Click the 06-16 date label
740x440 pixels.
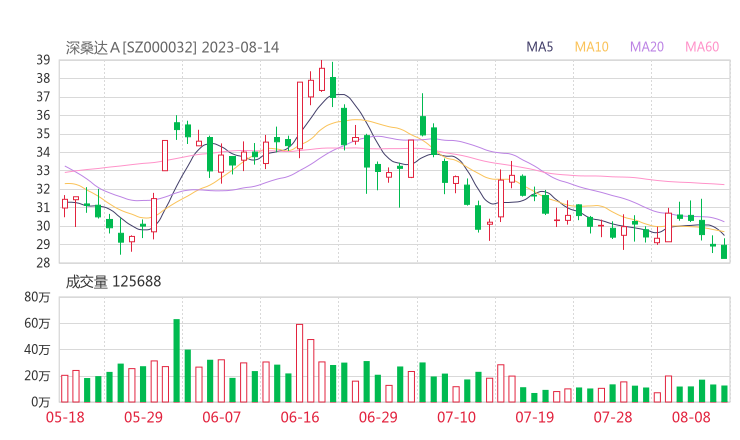pos(300,417)
